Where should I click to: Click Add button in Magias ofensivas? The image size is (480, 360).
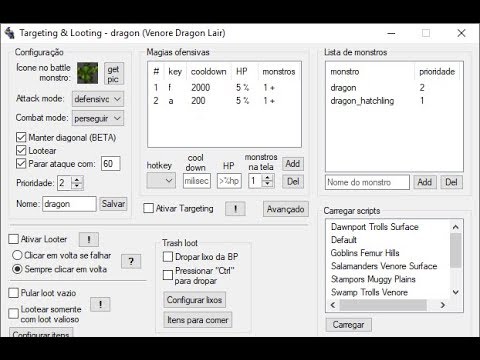[293, 164]
